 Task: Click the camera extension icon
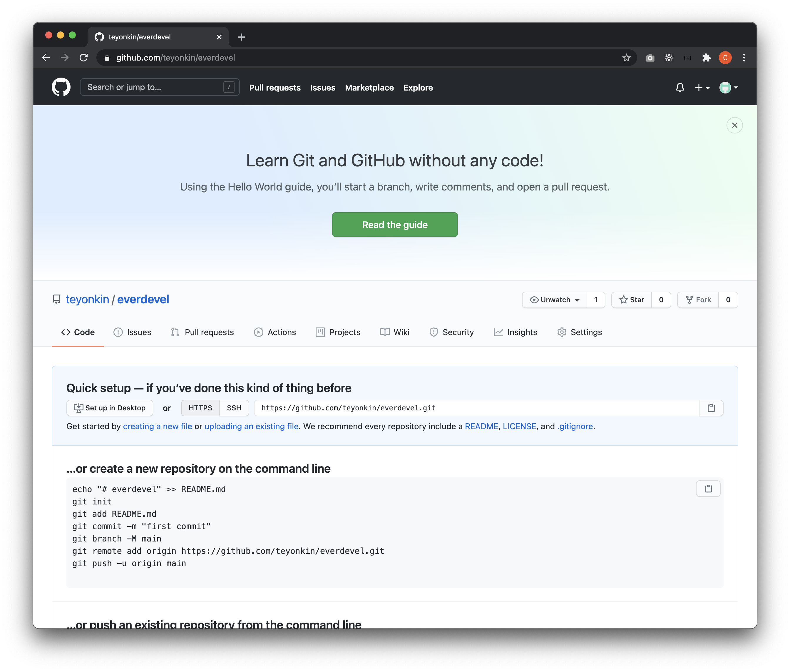650,58
